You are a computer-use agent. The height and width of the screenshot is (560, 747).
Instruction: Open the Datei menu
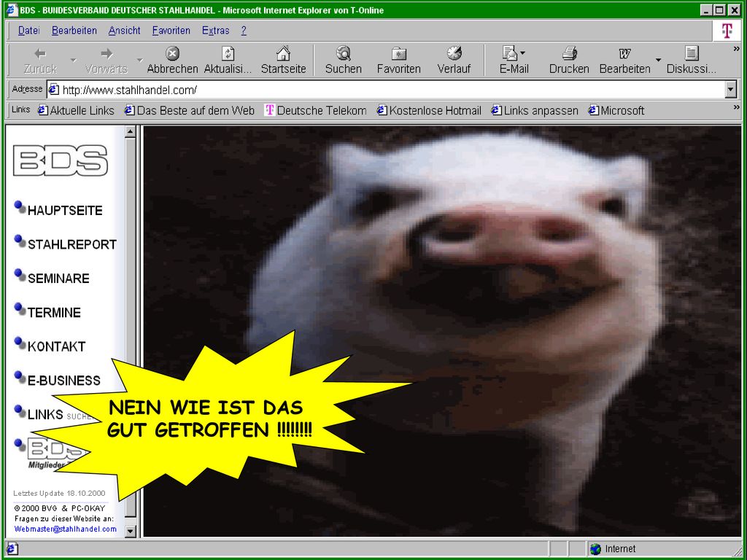(28, 31)
